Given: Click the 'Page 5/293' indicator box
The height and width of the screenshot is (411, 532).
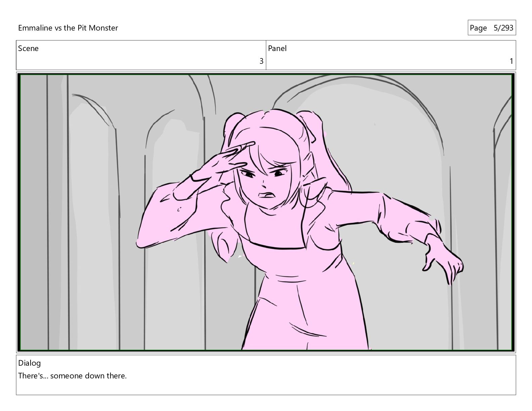Looking at the screenshot, I should [x=492, y=28].
